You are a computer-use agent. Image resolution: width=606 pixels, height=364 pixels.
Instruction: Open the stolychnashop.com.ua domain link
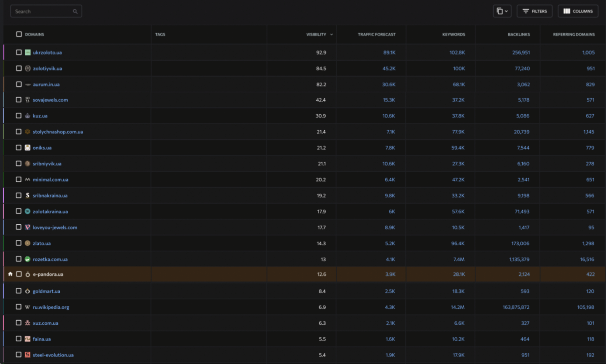coord(58,132)
